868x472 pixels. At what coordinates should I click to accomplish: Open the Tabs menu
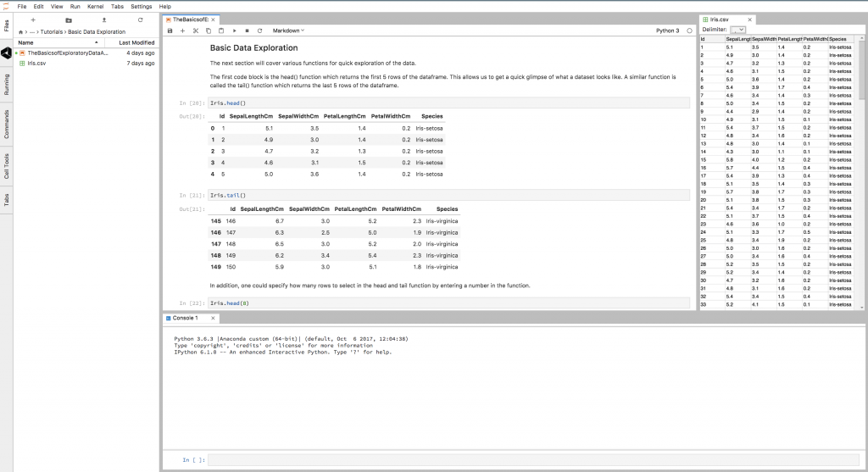click(117, 7)
